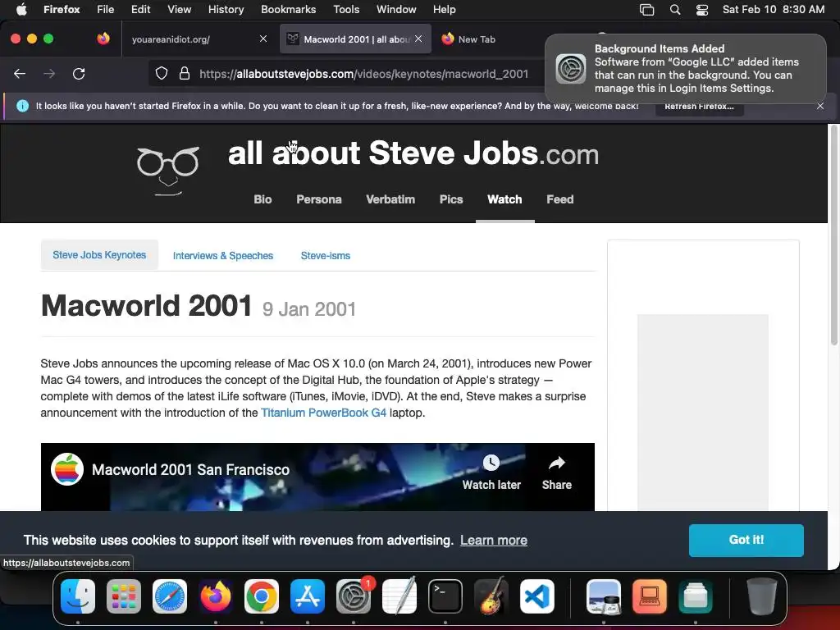Click the Steve Jobs glasses logo

pos(168,171)
